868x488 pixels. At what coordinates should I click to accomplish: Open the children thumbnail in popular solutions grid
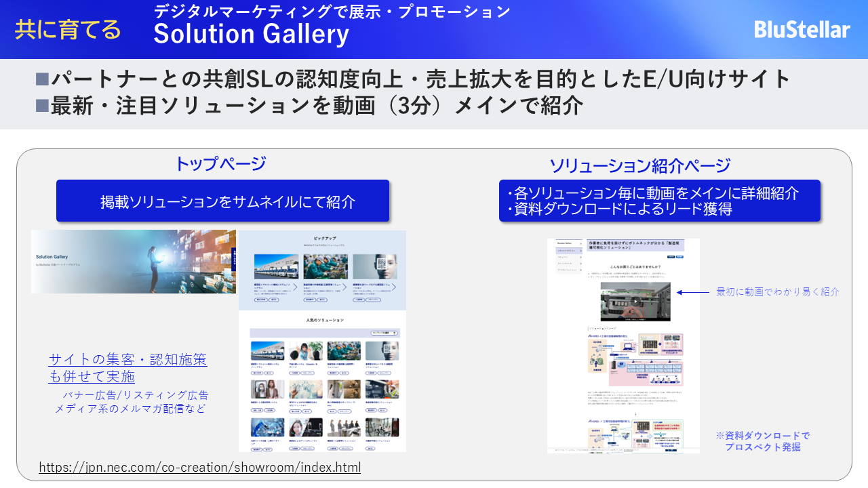coord(306,350)
